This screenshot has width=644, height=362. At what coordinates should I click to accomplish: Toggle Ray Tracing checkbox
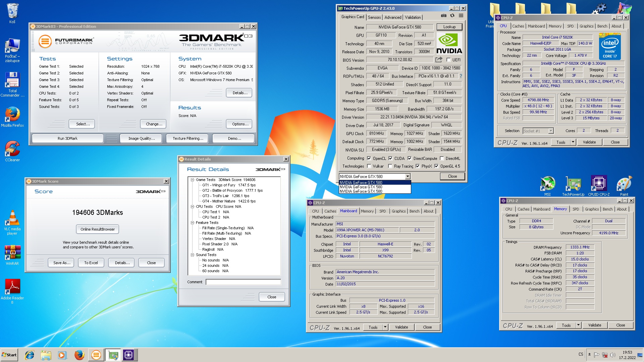(390, 166)
